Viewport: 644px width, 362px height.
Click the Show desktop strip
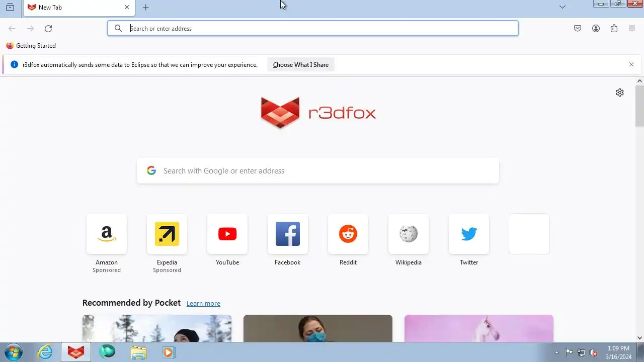point(640,352)
